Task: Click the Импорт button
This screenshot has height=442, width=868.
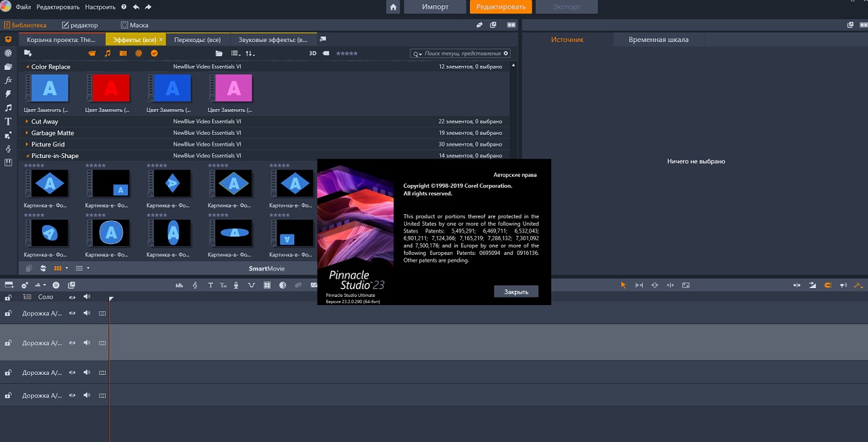Action: coord(435,7)
